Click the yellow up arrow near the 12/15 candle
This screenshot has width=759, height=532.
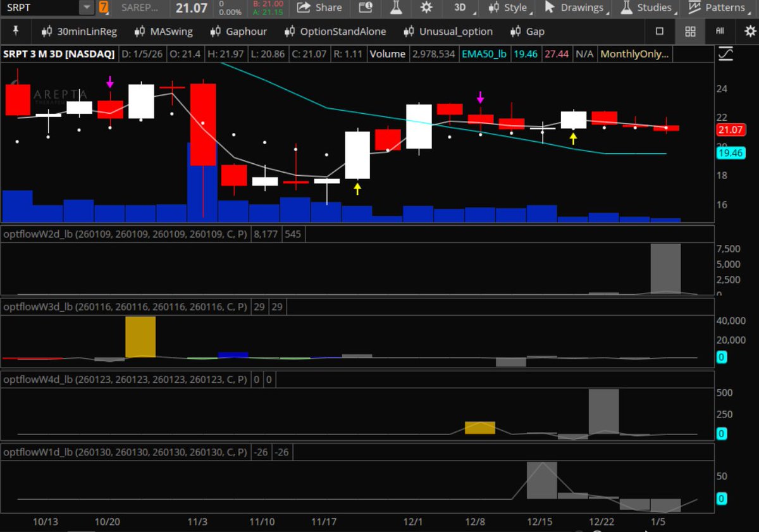(x=573, y=138)
